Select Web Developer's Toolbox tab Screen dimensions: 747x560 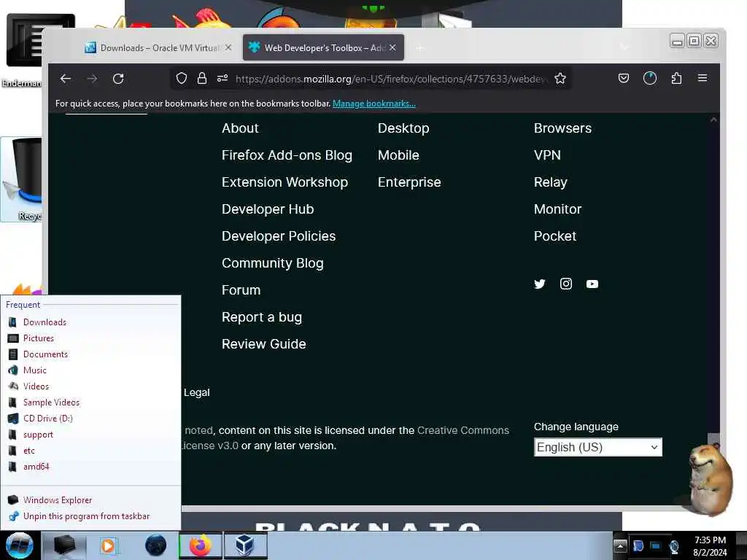pos(323,47)
